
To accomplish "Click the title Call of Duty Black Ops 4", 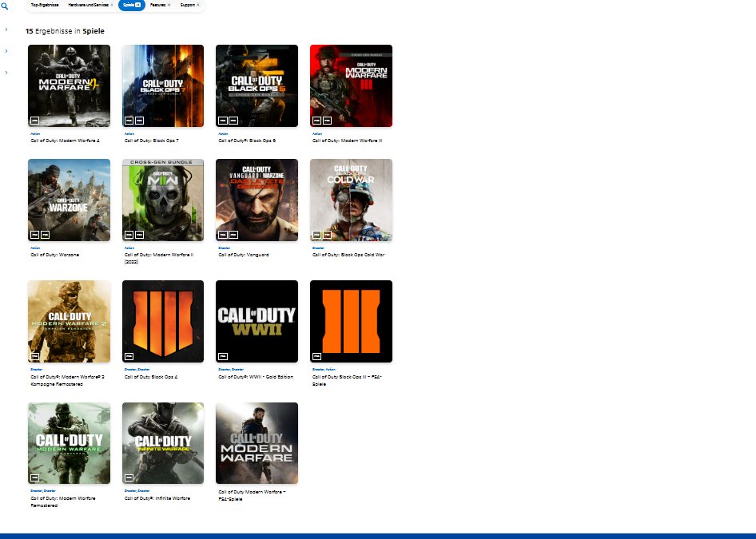I will pyautogui.click(x=151, y=377).
